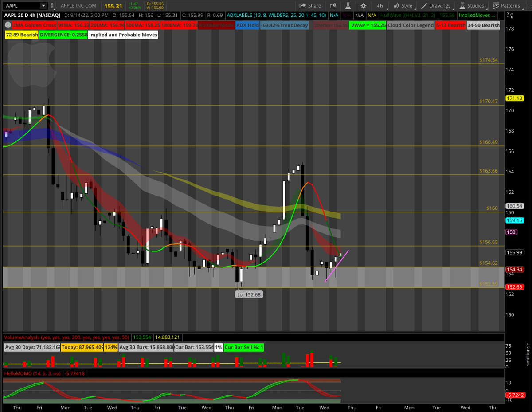
Task: Open the Share menu
Action: point(310,6)
